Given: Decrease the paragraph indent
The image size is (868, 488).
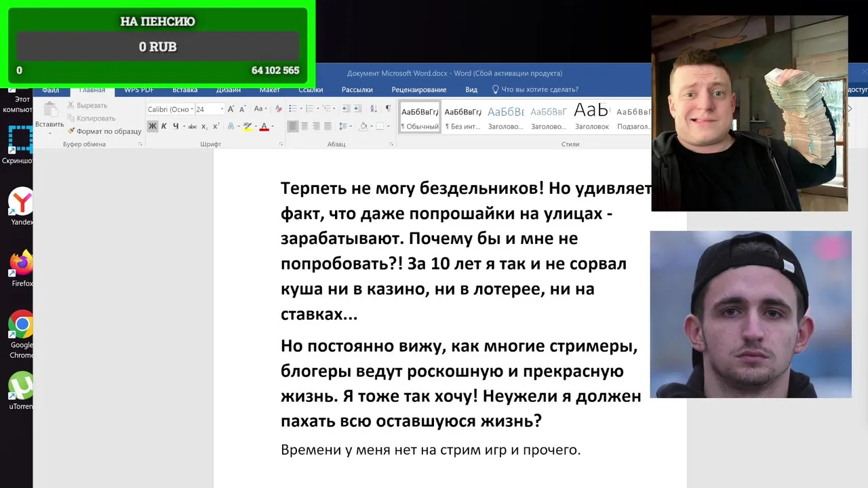Looking at the screenshot, I should pos(345,108).
